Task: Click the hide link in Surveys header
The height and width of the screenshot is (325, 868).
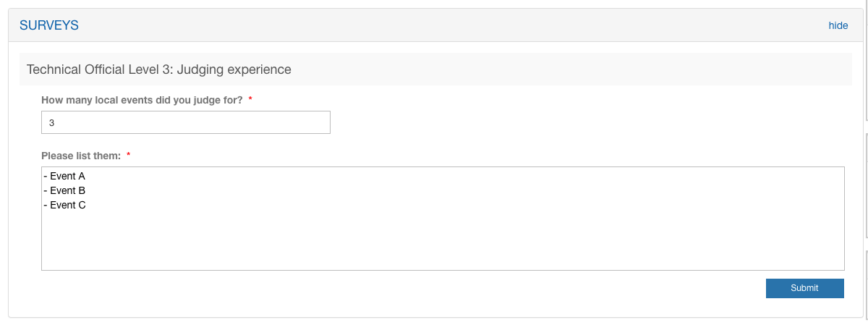Action: (838, 25)
